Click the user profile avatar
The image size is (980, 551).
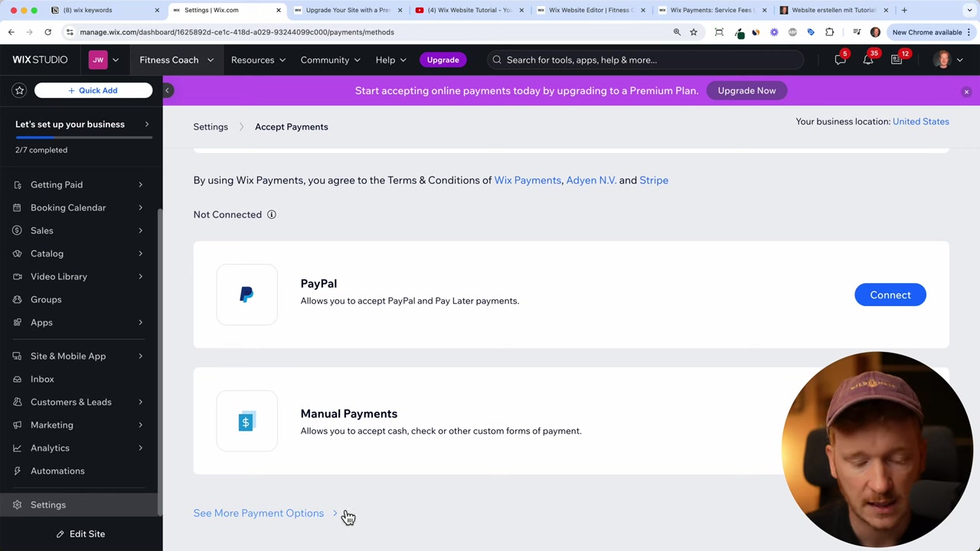(x=942, y=60)
